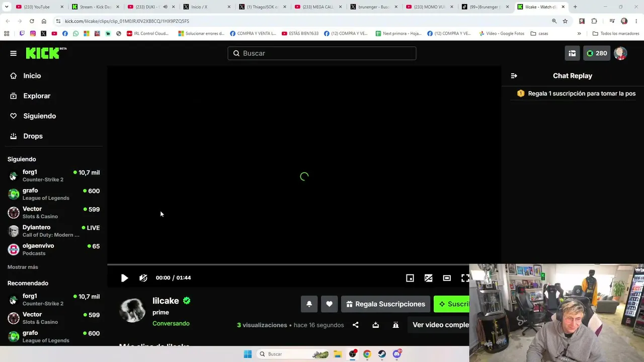644x362 pixels.
Task: Download the clip using download icon
Action: click(375, 325)
